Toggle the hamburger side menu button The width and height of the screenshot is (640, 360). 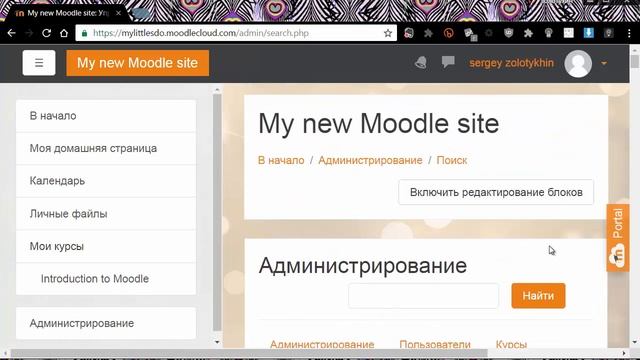39,63
